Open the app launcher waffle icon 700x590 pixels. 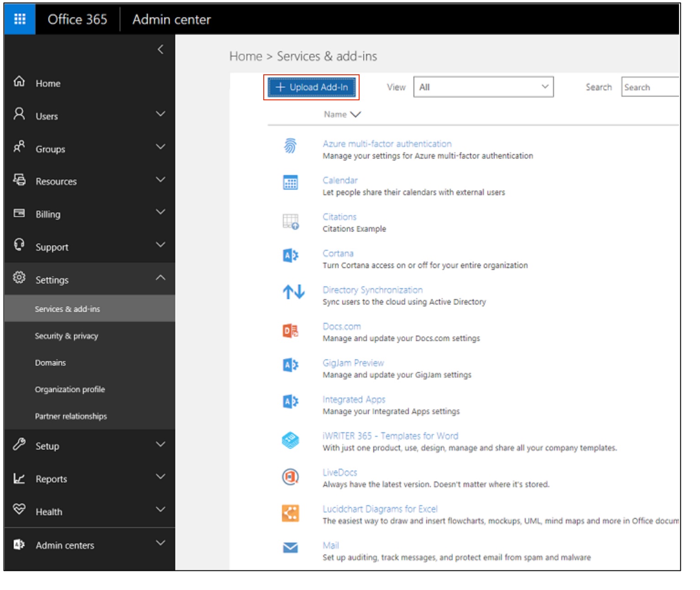20,19
